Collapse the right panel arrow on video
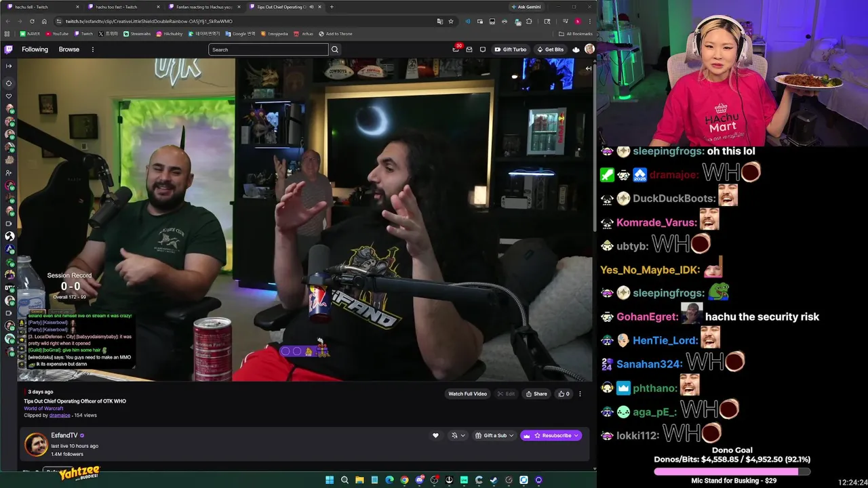 pos(588,68)
